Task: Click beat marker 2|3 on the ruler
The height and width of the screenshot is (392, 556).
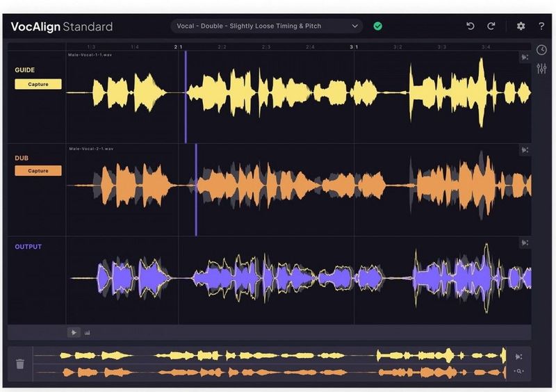Action: (x=266, y=47)
